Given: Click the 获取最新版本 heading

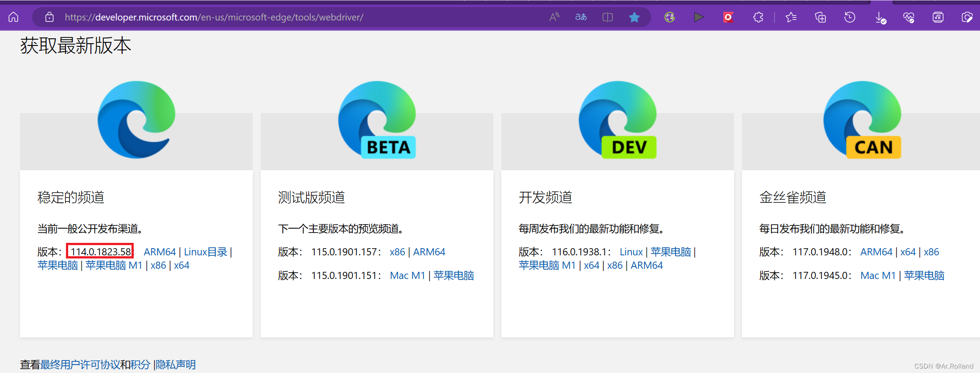Looking at the screenshot, I should tap(76, 45).
